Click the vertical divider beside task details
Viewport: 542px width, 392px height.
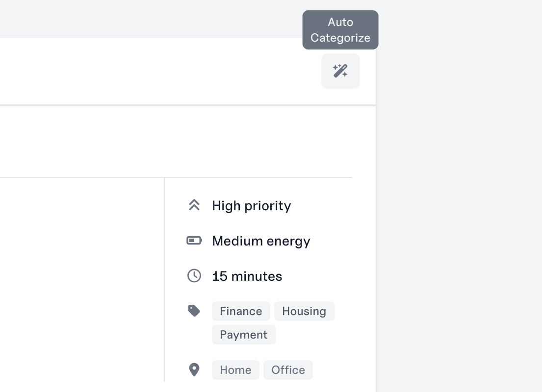pos(164,280)
